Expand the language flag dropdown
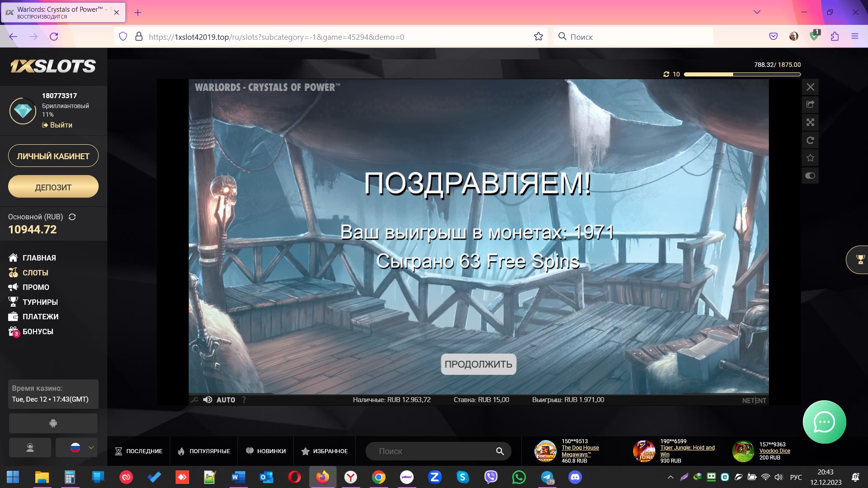 point(76,448)
